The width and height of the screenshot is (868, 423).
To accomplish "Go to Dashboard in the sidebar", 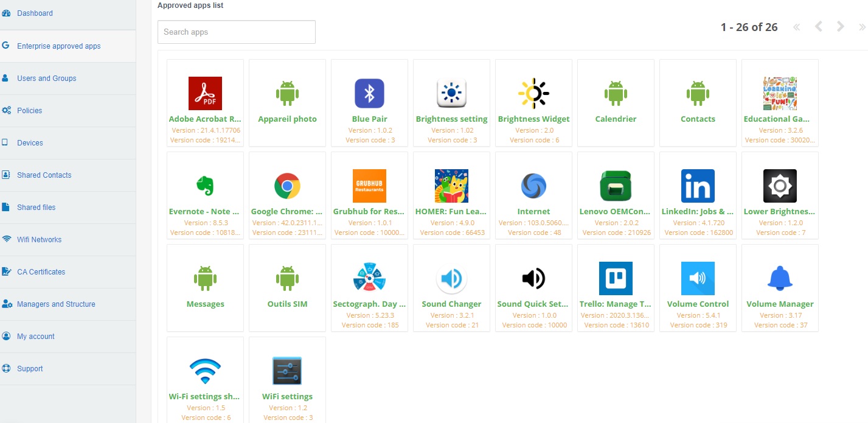I will [x=68, y=13].
